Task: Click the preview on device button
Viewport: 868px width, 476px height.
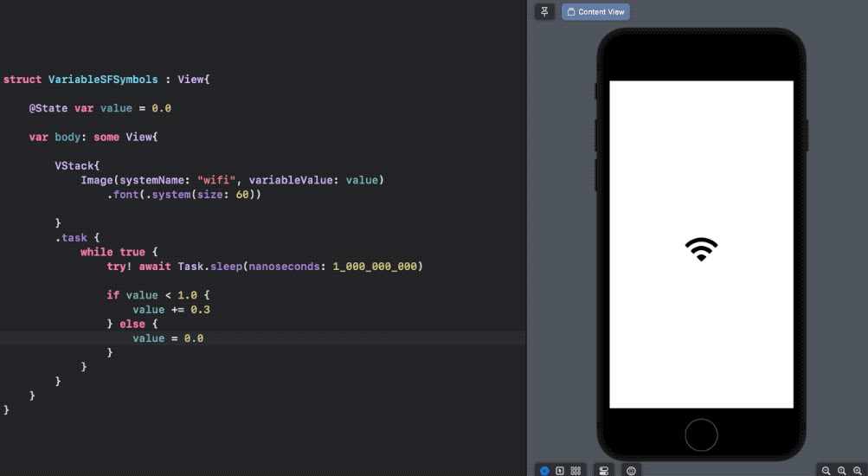Action: pyautogui.click(x=631, y=471)
